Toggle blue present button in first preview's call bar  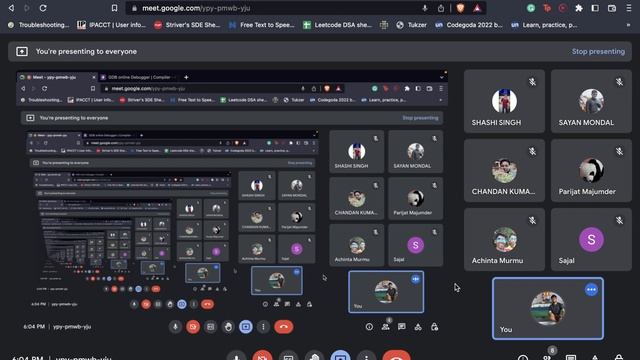(246, 327)
